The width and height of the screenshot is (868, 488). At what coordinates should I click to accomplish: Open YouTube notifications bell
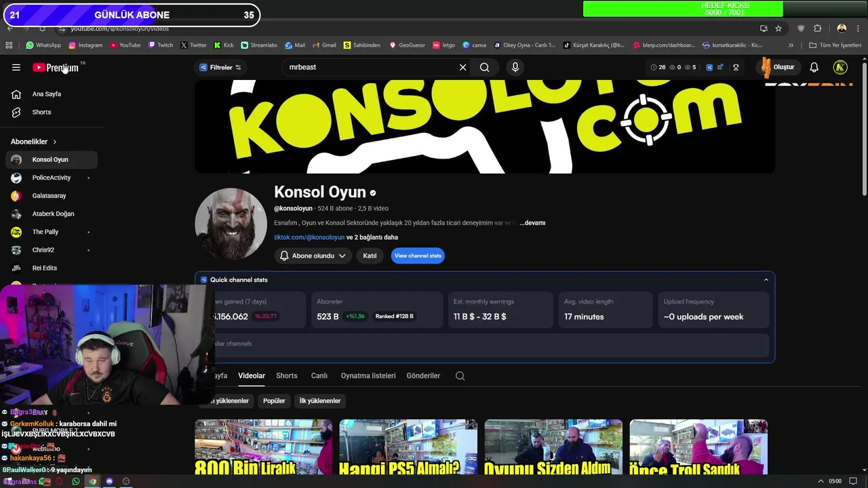(x=814, y=67)
